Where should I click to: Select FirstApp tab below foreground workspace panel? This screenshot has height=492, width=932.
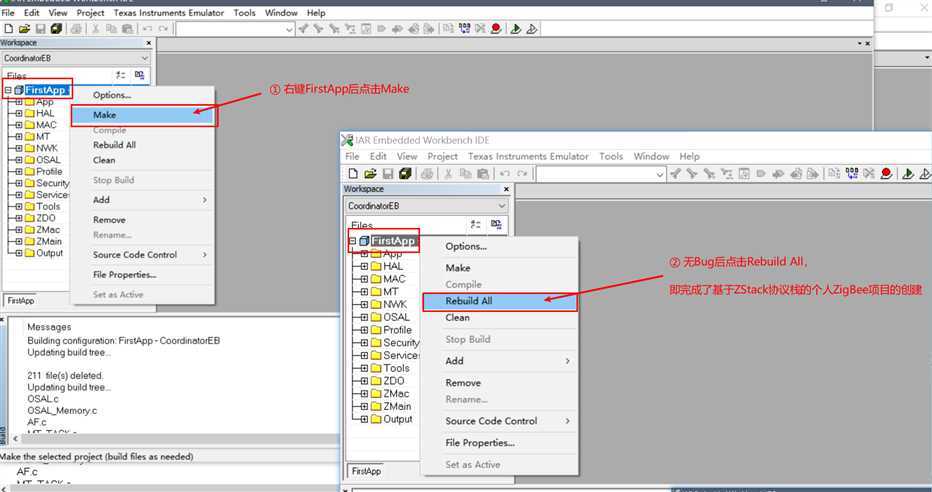pos(366,471)
